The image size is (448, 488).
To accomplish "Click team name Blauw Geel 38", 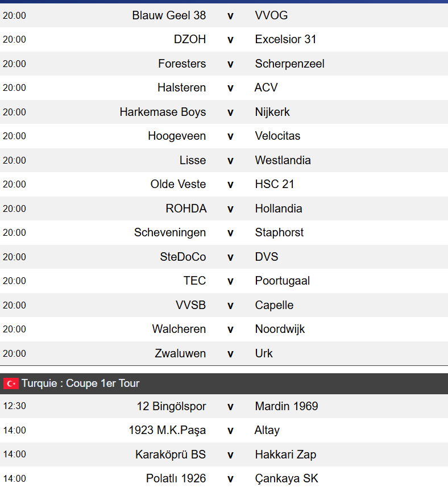I will [x=169, y=15].
